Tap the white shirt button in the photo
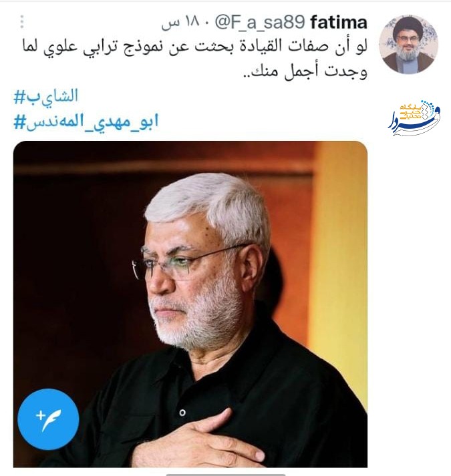 pyautogui.click(x=182, y=413)
